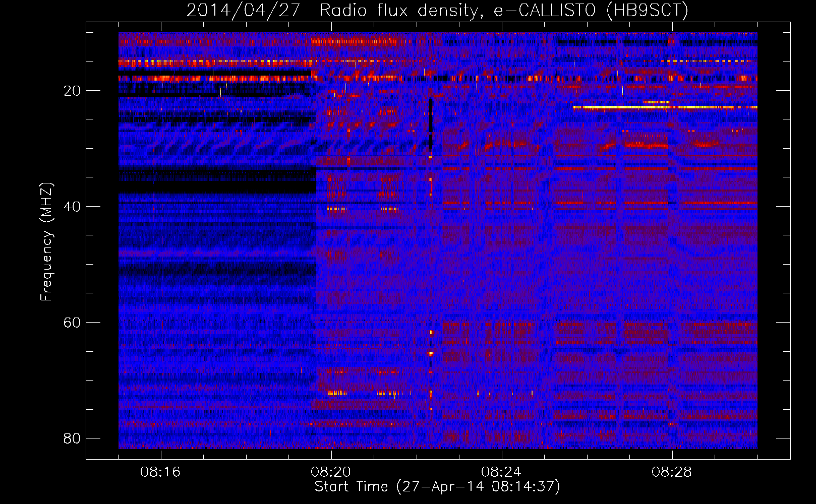Click the bright yellow emission band near 23 MHz
Viewport: 816px width, 504px height.
point(665,107)
